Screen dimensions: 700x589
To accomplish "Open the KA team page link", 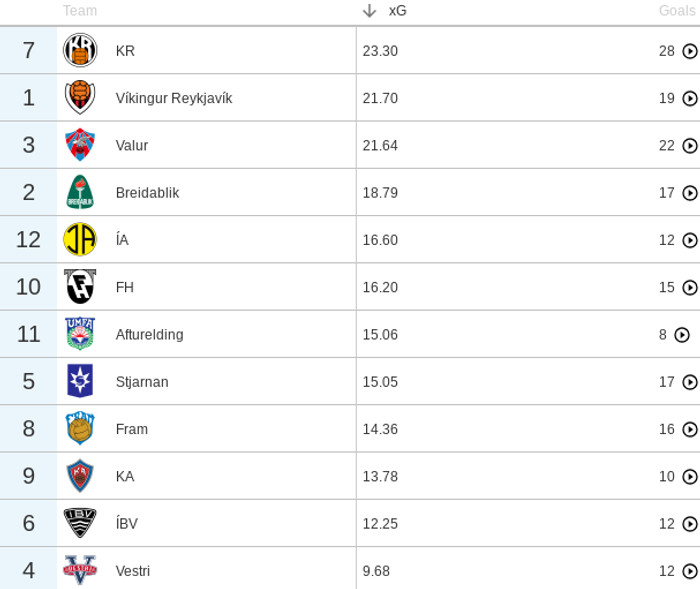I will [125, 476].
